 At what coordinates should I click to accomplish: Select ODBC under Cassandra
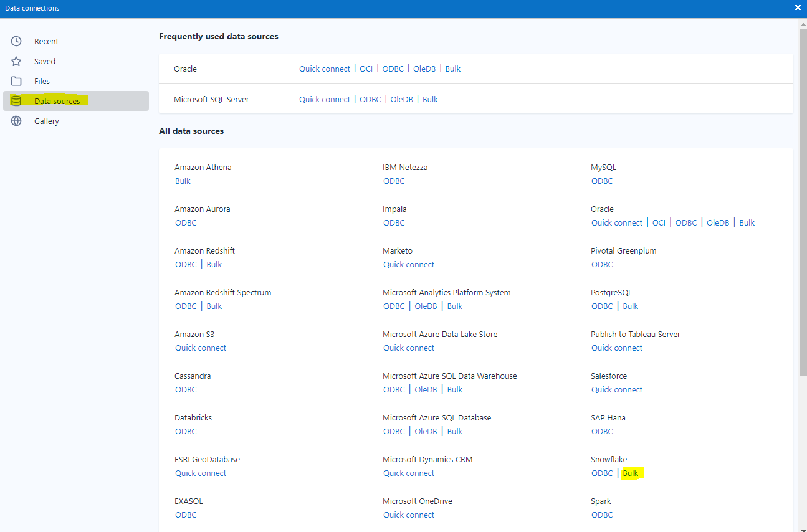186,389
